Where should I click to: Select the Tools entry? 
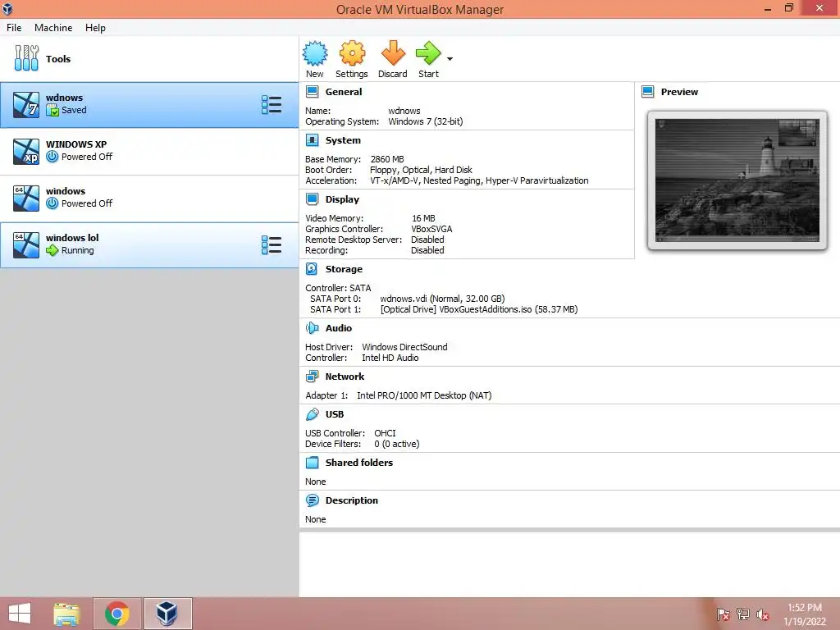(x=149, y=59)
